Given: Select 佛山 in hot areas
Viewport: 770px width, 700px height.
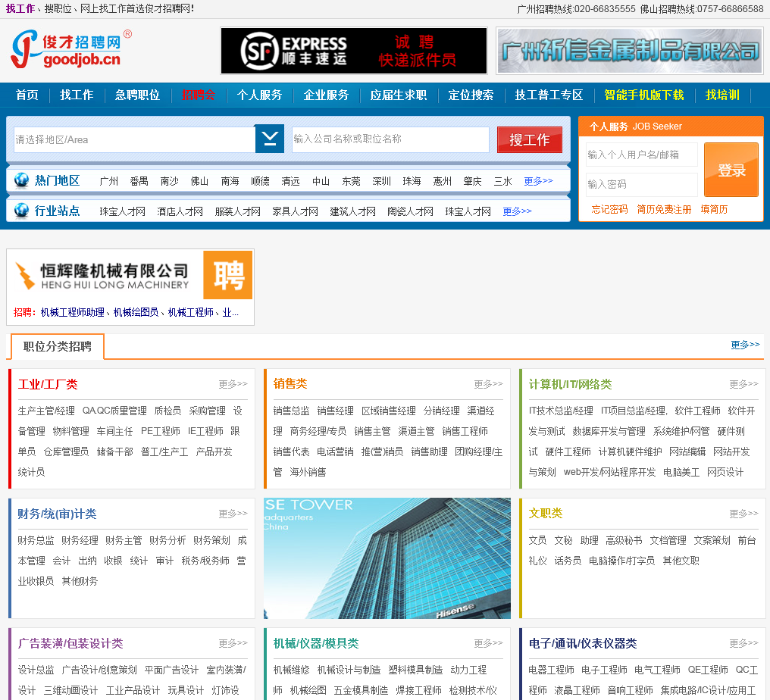Looking at the screenshot, I should [199, 181].
